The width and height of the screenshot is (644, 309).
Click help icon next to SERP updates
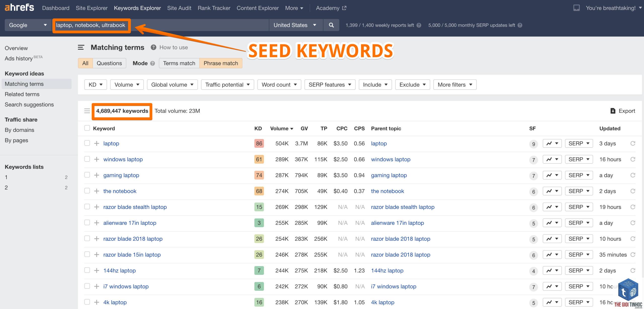[x=520, y=25]
